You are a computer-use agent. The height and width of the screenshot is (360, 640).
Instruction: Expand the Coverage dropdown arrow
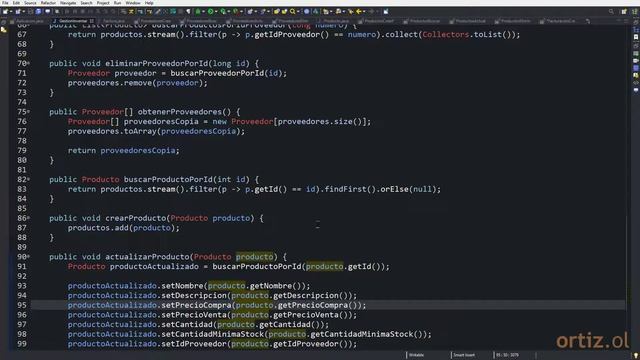pyautogui.click(x=229, y=11)
